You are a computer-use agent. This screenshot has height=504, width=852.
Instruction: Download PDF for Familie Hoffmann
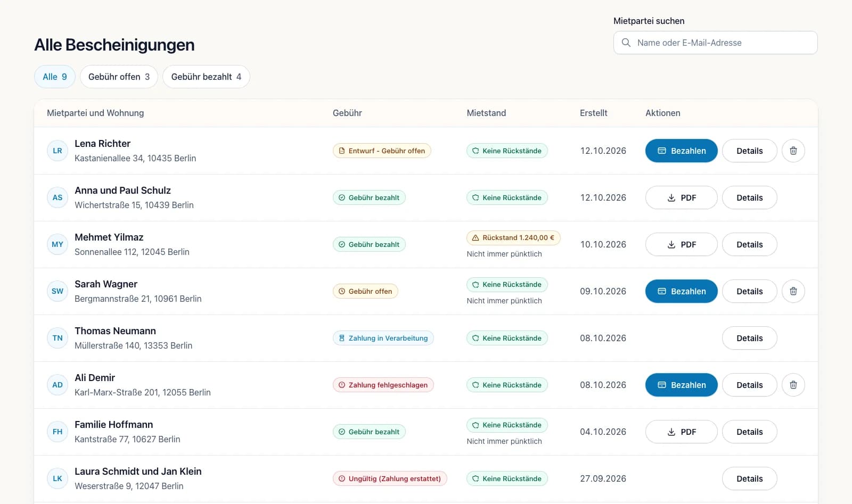[x=681, y=432]
